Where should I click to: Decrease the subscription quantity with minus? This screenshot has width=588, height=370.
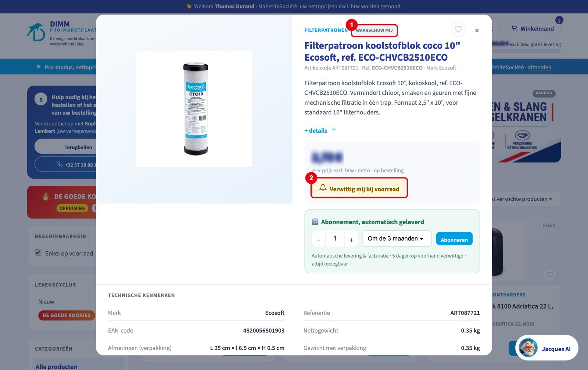319,240
